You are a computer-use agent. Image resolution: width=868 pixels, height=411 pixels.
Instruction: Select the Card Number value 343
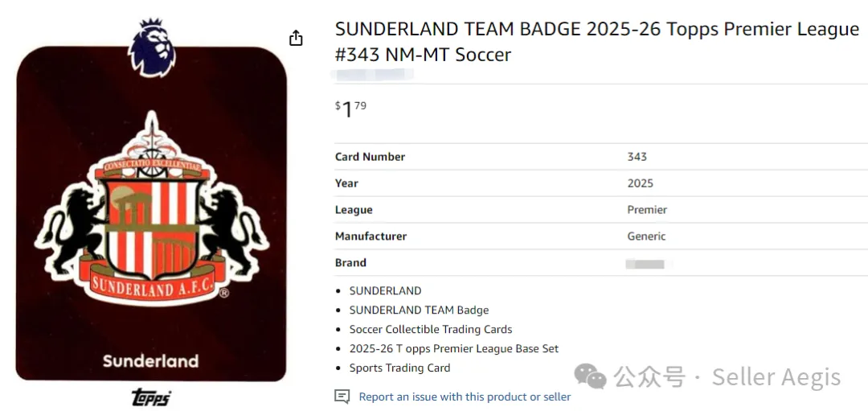point(637,157)
